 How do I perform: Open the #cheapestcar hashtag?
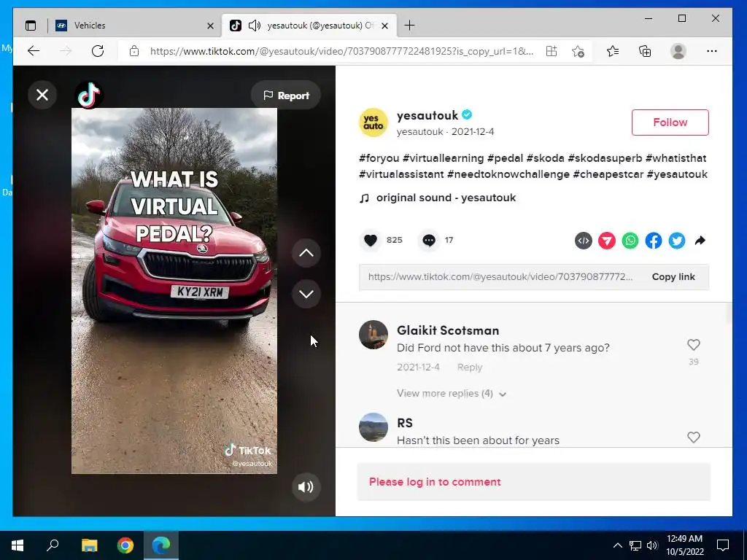tap(608, 174)
